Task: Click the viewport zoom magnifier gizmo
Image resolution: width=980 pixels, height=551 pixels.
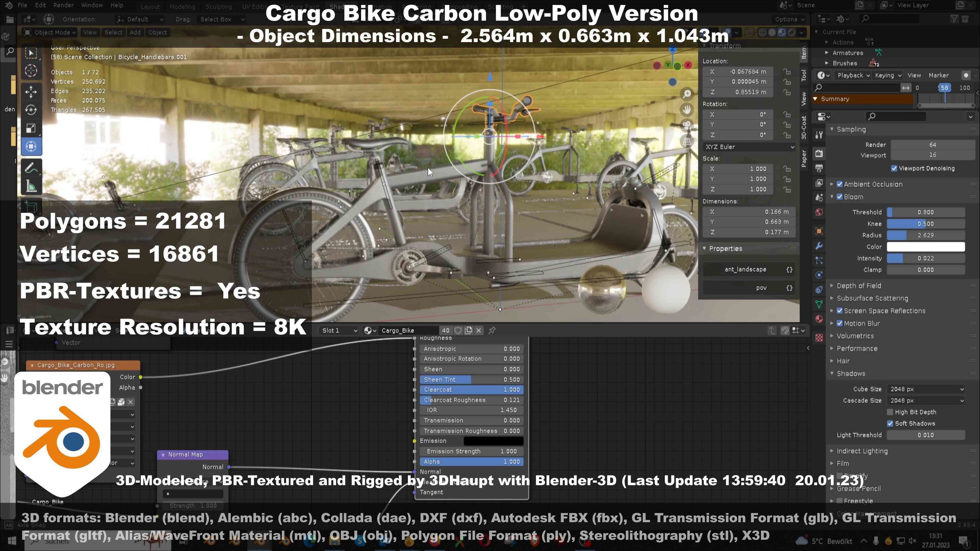Action: pos(687,94)
